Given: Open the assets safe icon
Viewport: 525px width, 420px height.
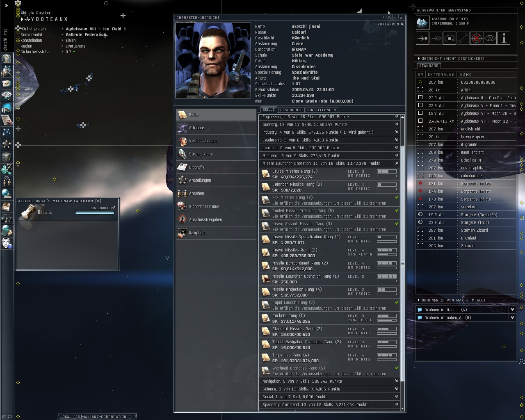Looking at the screenshot, I should (x=7, y=157).
